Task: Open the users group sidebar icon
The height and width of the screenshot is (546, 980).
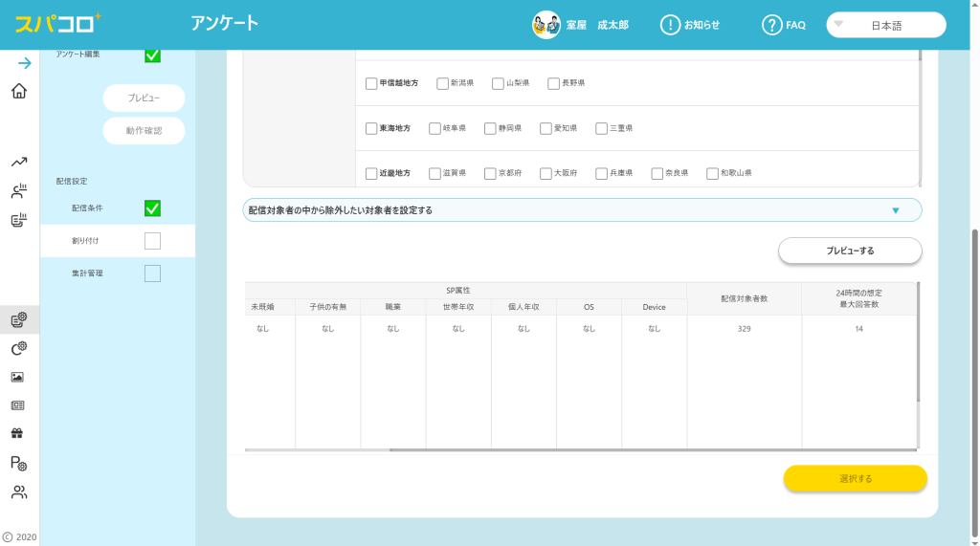Action: [19, 492]
